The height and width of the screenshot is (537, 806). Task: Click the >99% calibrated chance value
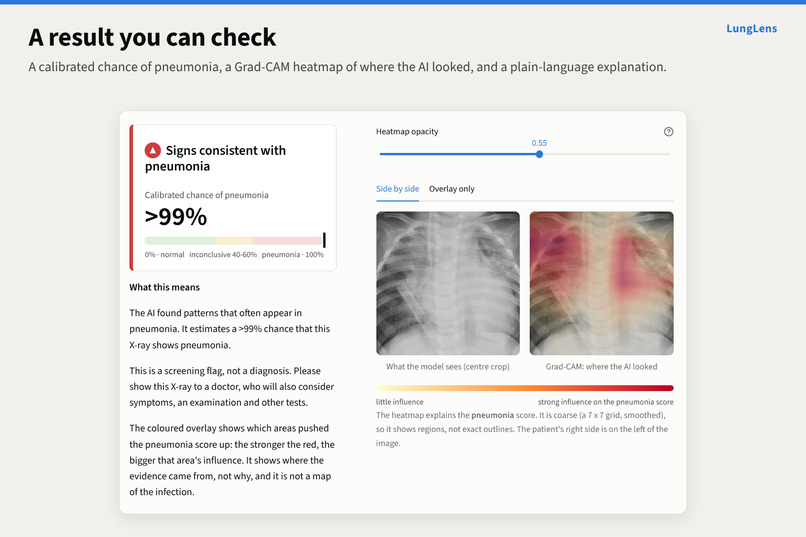tap(176, 217)
